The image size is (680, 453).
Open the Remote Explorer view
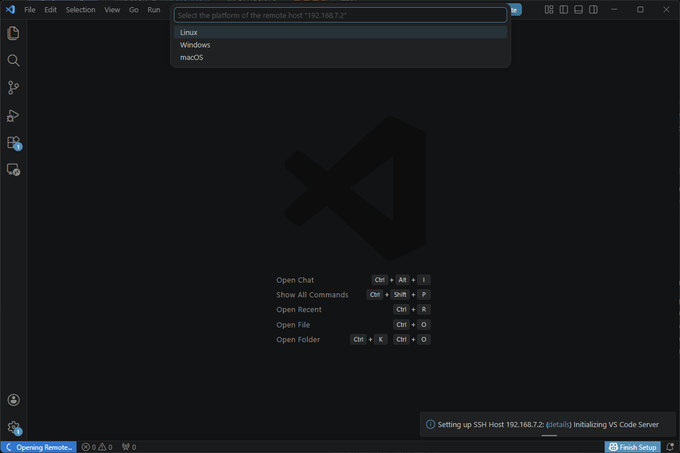coord(13,169)
